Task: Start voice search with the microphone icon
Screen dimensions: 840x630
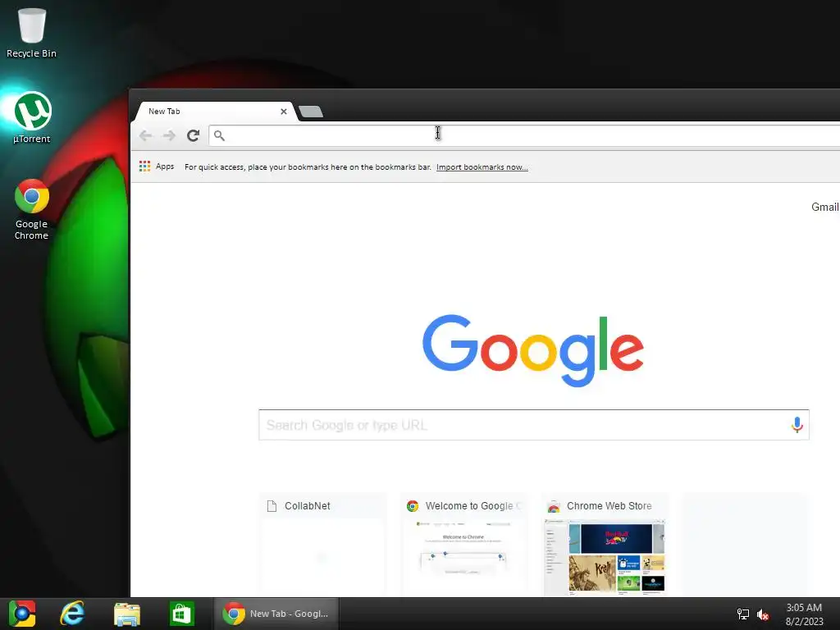Action: click(x=797, y=425)
